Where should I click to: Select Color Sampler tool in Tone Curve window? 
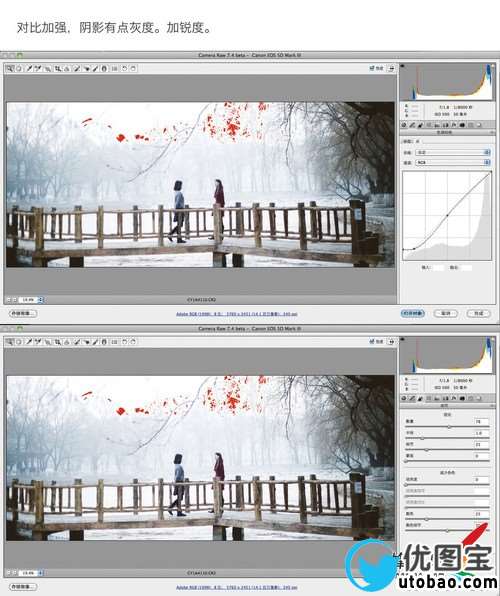(38, 68)
